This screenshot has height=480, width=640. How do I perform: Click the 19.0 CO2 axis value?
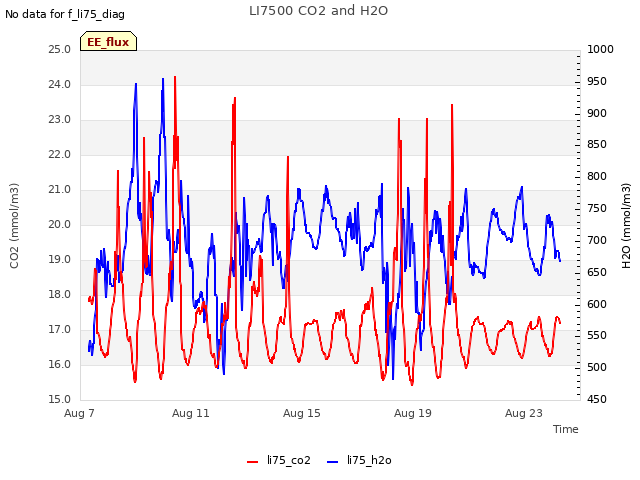pos(60,260)
